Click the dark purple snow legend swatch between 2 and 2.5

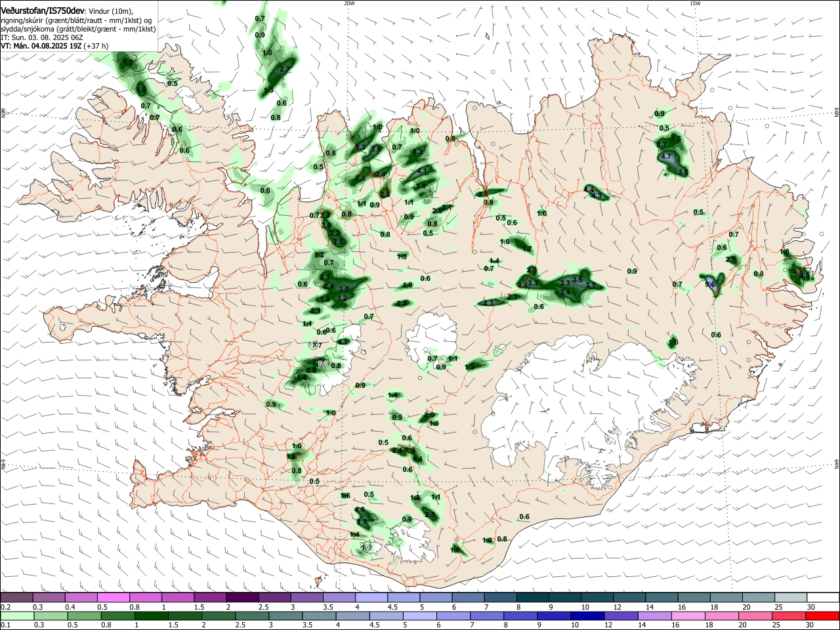click(242, 598)
